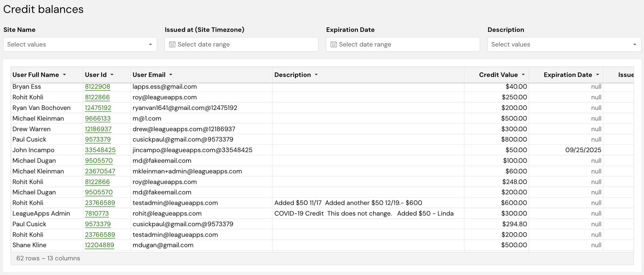Click the Credit balances page title
Screen dimensions: 644x275
coord(43,9)
